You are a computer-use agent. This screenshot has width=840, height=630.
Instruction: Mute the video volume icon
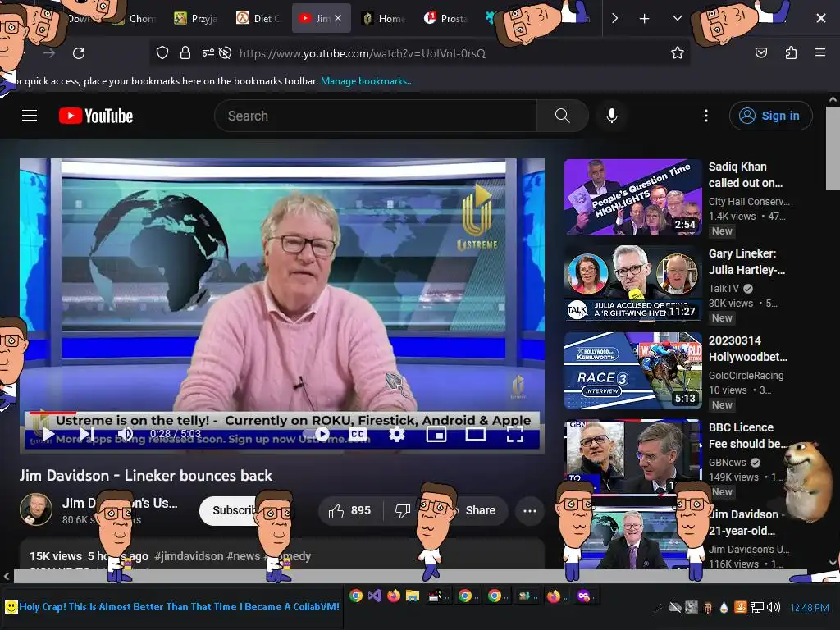[126, 434]
